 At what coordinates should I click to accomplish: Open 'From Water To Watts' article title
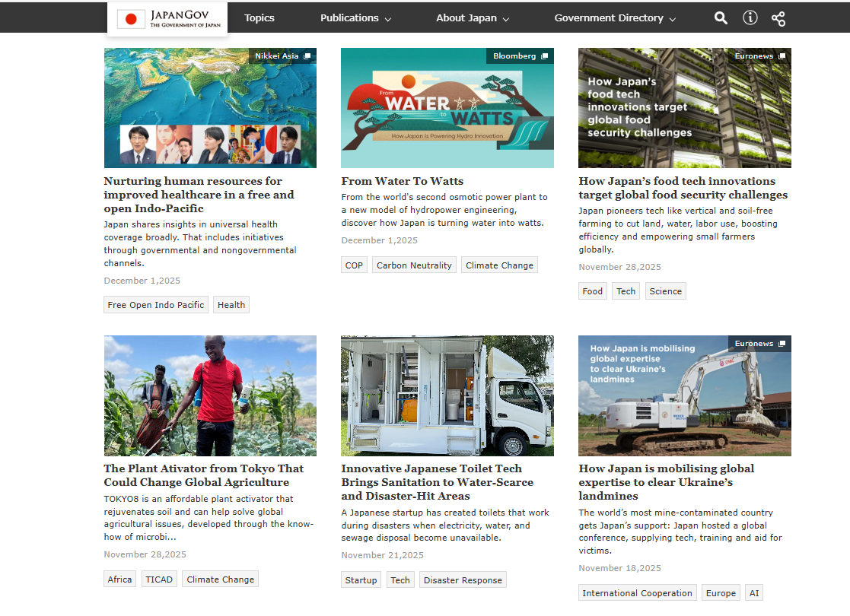(x=402, y=181)
